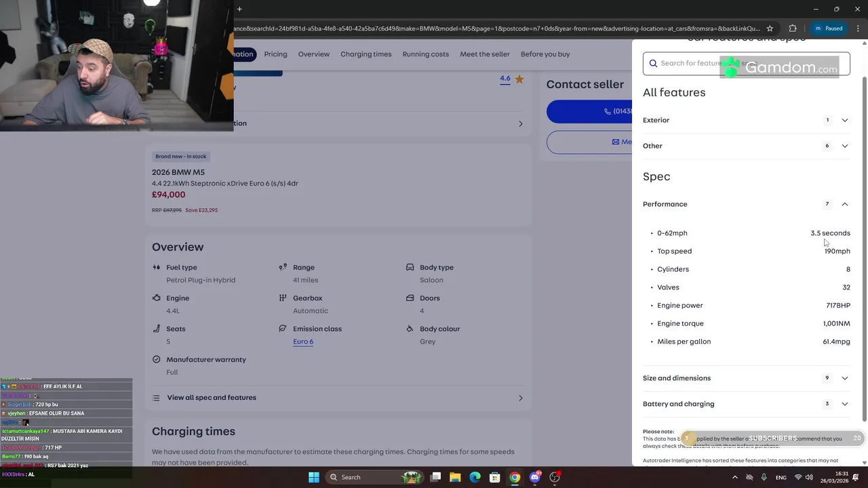Click the Fuel type icon

(x=157, y=267)
